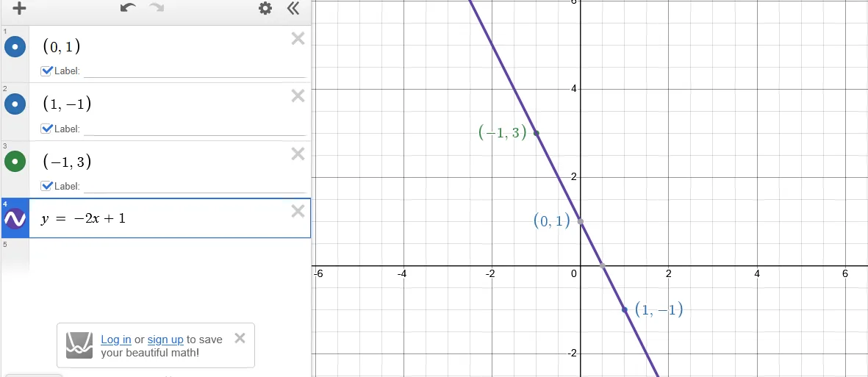
Task: Select the green point at (−1, 3) on graph
Action: point(537,133)
